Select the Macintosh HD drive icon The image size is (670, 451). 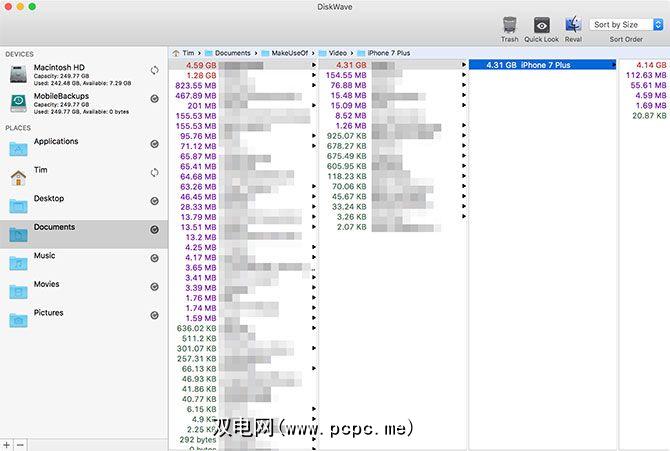point(18,74)
